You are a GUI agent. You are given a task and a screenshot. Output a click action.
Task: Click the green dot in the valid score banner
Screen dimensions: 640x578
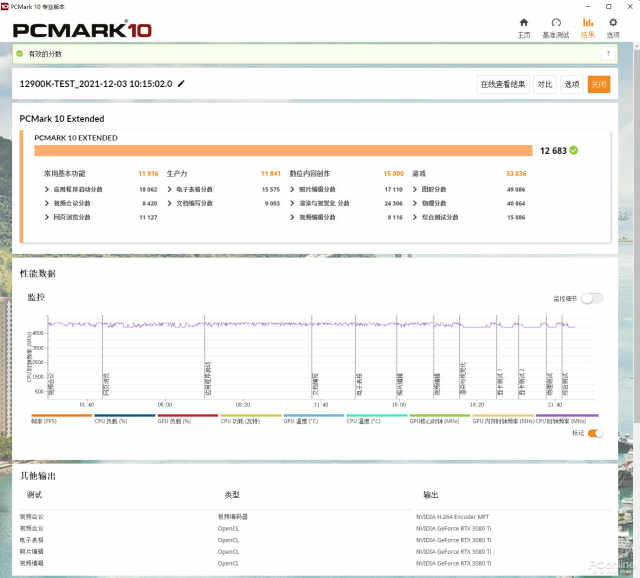tap(19, 53)
